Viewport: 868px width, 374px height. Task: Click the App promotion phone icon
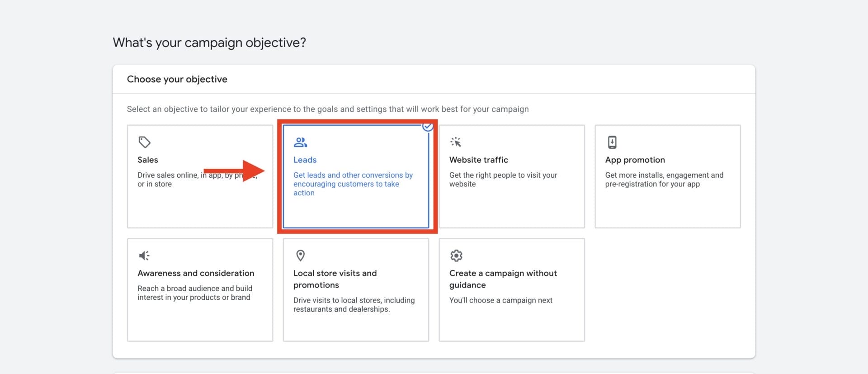tap(612, 142)
